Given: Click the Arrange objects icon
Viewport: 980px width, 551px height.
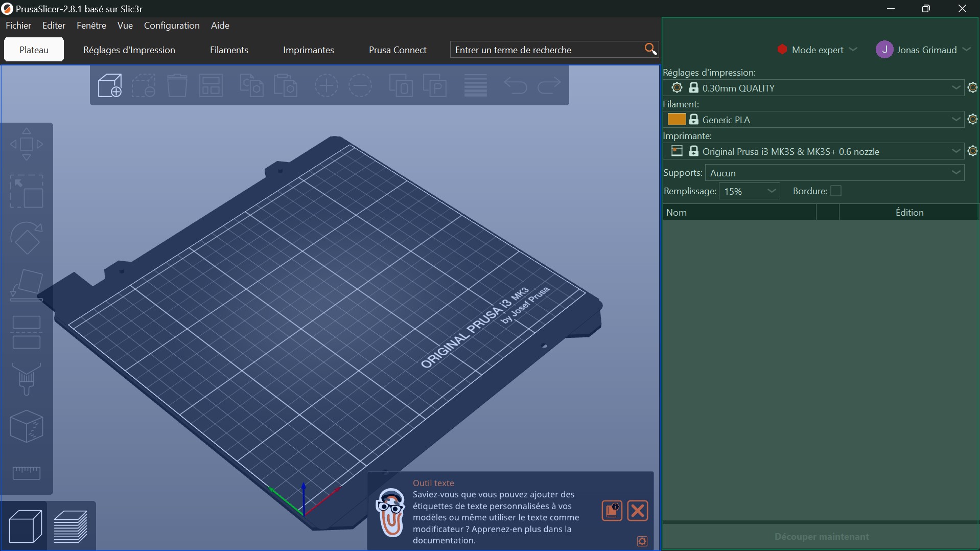Looking at the screenshot, I should [211, 85].
